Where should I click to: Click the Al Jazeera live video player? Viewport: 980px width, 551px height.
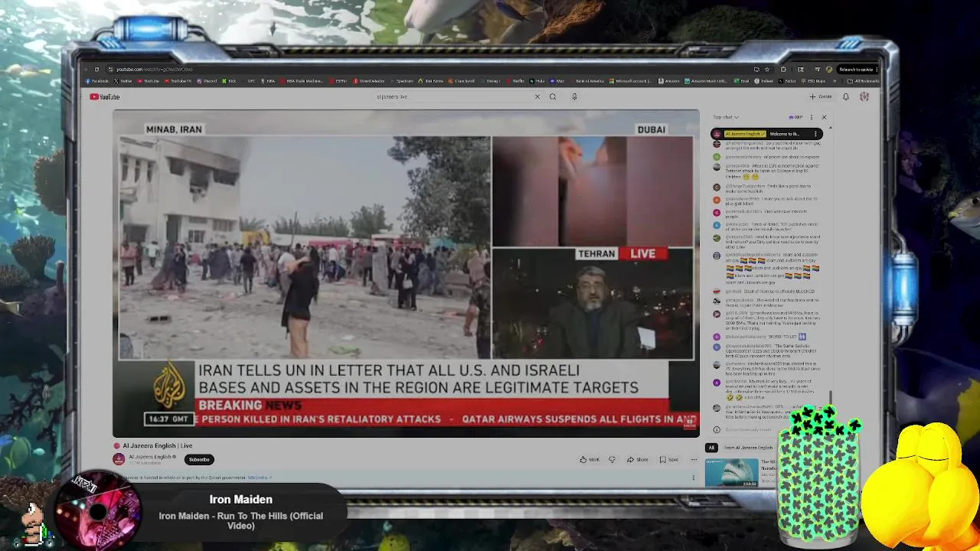click(406, 273)
